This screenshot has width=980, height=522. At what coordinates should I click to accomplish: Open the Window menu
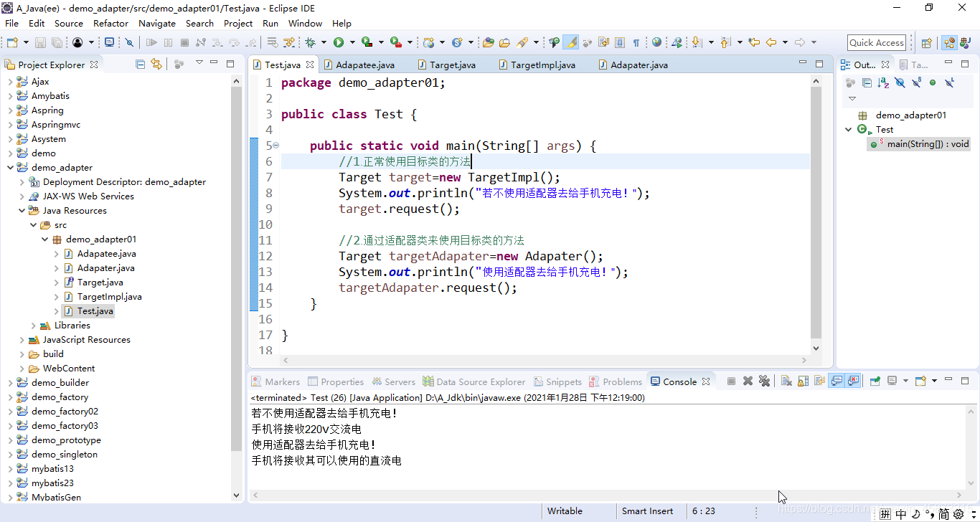point(305,23)
